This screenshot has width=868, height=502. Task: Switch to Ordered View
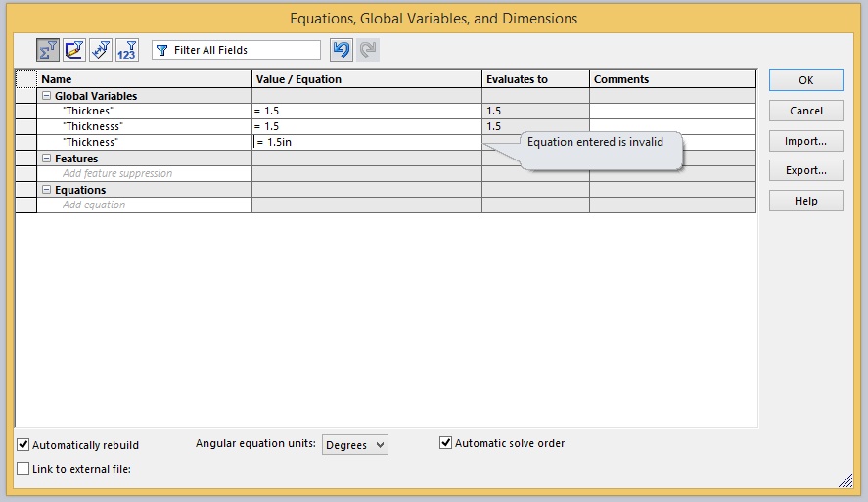click(127, 50)
